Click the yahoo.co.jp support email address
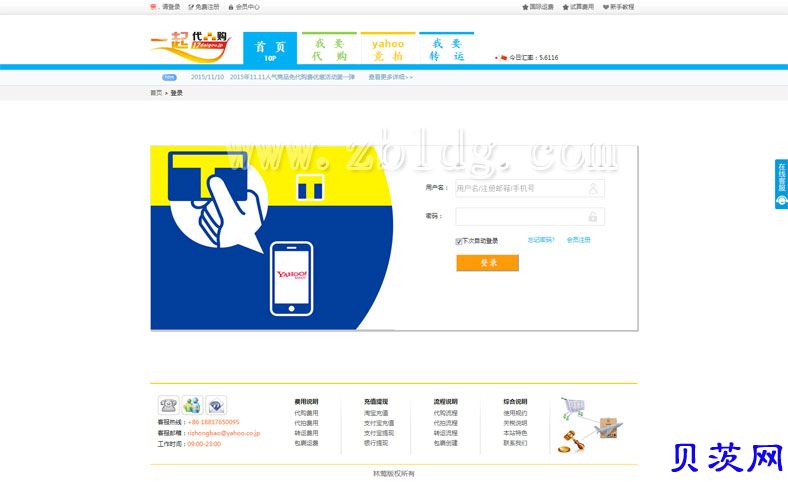 (x=224, y=433)
